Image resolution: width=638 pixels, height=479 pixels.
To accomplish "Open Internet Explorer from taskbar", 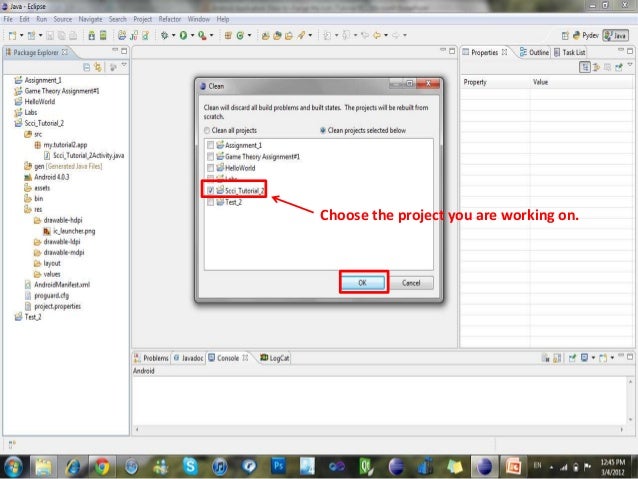I will tap(73, 466).
